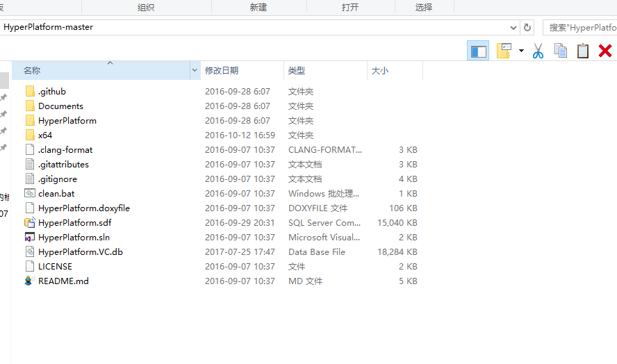The image size is (617, 364).
Task: Select the .gitignore file name
Action: 58,179
